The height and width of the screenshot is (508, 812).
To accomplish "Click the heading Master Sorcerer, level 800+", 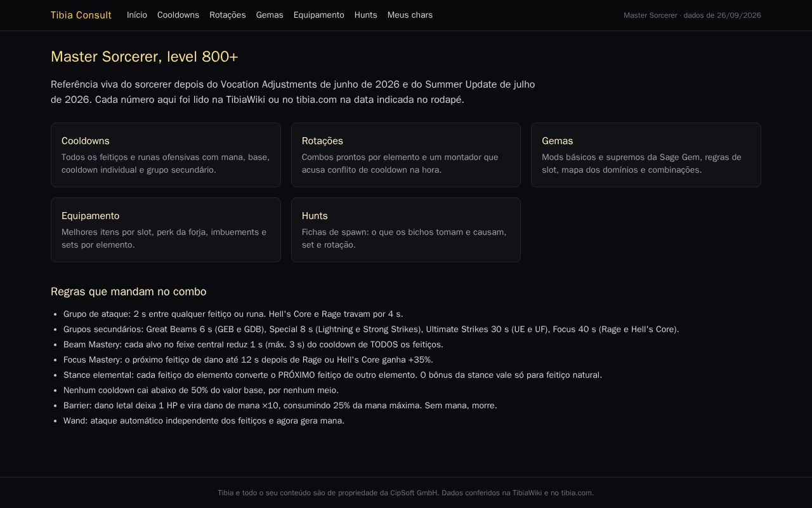I will 145,57.
